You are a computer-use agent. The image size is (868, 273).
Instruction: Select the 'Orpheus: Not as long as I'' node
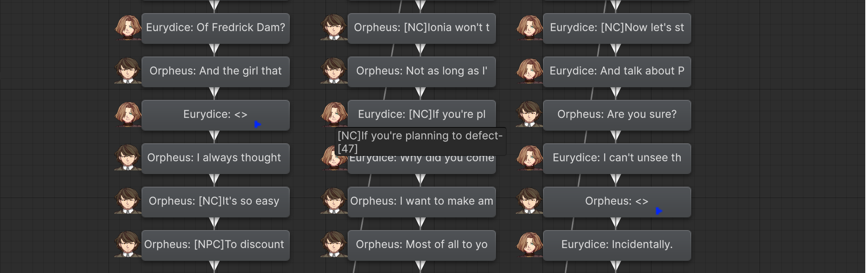point(422,72)
